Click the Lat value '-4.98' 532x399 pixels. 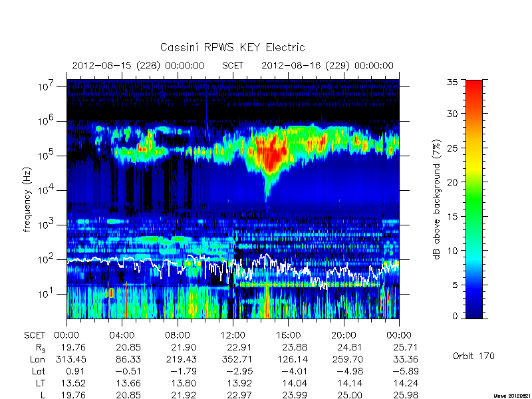coord(350,371)
